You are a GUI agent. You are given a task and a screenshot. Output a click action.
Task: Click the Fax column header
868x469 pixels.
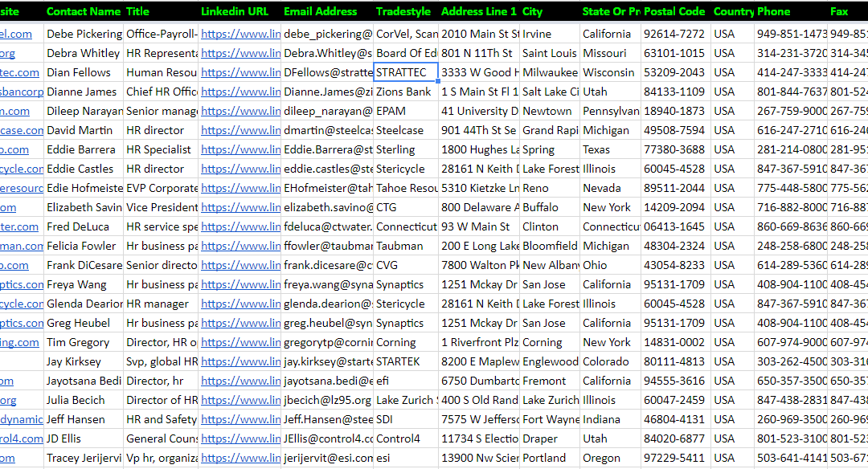click(848, 11)
